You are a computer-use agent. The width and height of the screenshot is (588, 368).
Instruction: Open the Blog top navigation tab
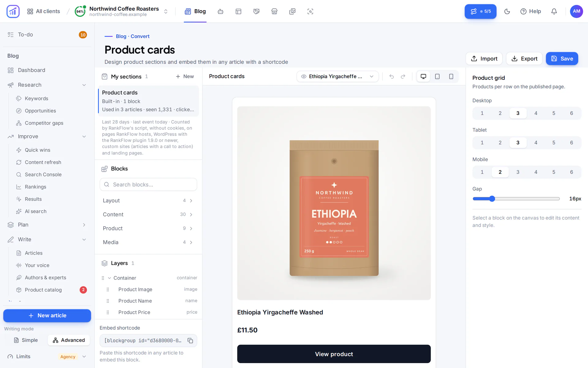[x=195, y=11]
